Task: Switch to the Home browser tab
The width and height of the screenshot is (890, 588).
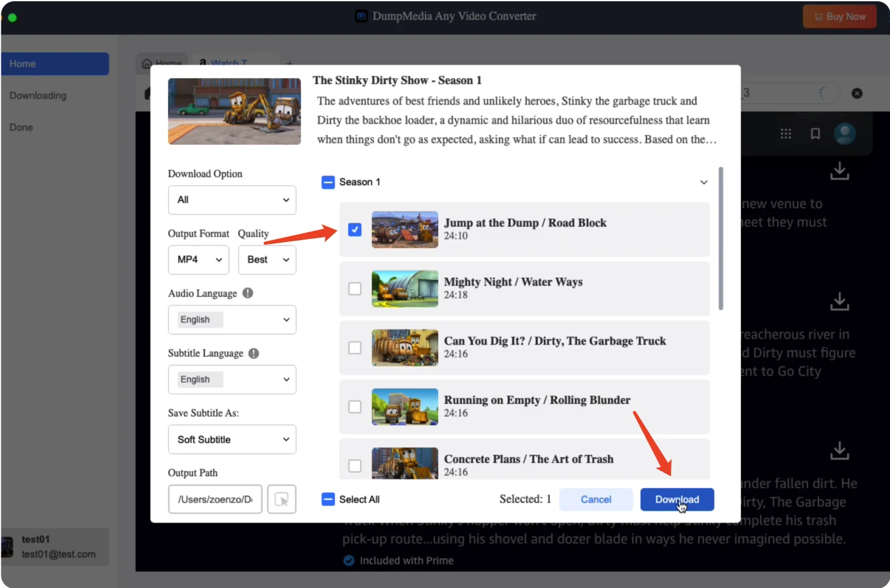Action: [161, 63]
